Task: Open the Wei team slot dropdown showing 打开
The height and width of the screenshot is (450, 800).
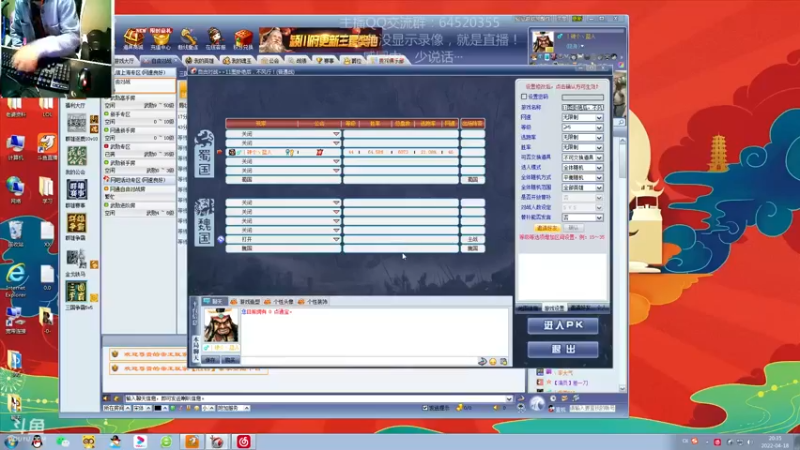Action: pos(336,239)
